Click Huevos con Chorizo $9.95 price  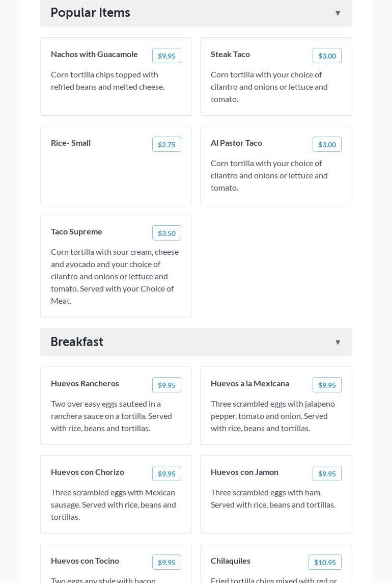pyautogui.click(x=166, y=473)
